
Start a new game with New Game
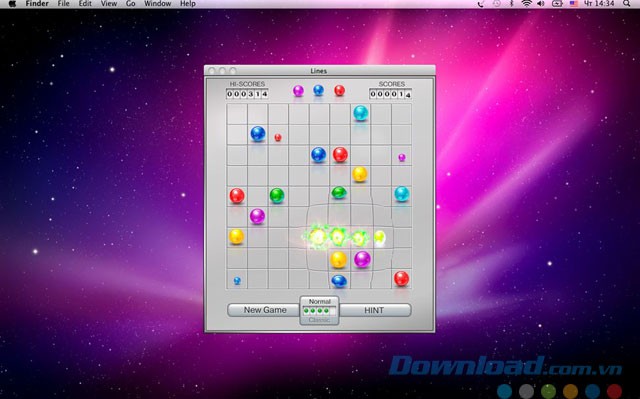point(264,310)
